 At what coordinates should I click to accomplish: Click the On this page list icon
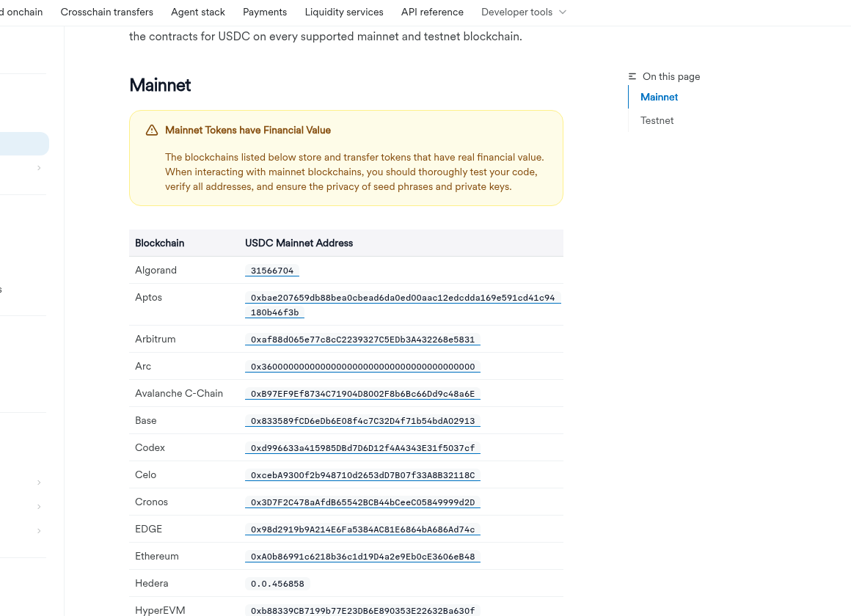[632, 76]
